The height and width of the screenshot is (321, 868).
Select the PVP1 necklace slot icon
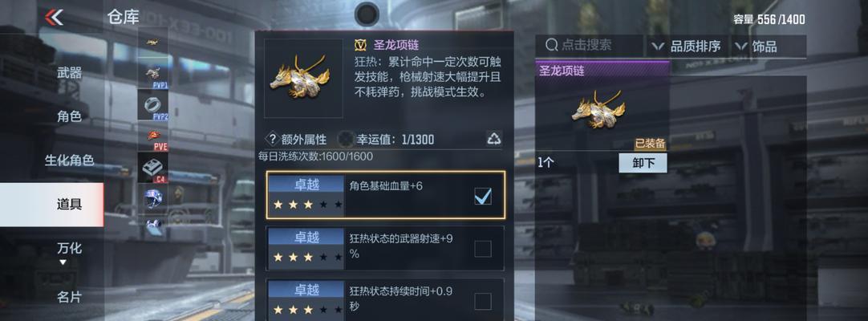[x=152, y=74]
